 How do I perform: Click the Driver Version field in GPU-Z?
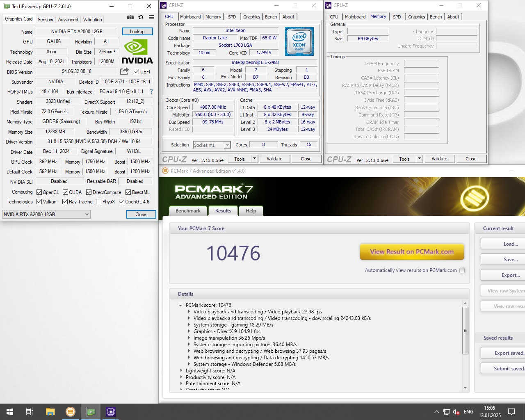pos(94,142)
